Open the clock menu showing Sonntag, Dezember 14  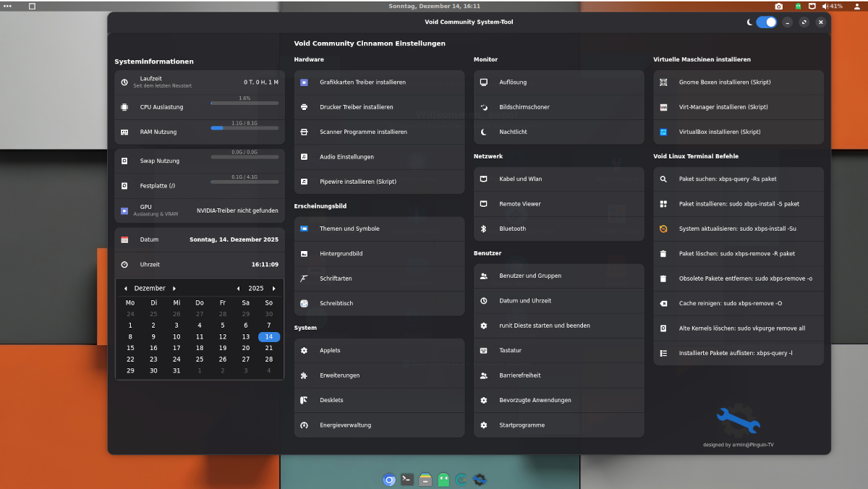[x=434, y=6]
